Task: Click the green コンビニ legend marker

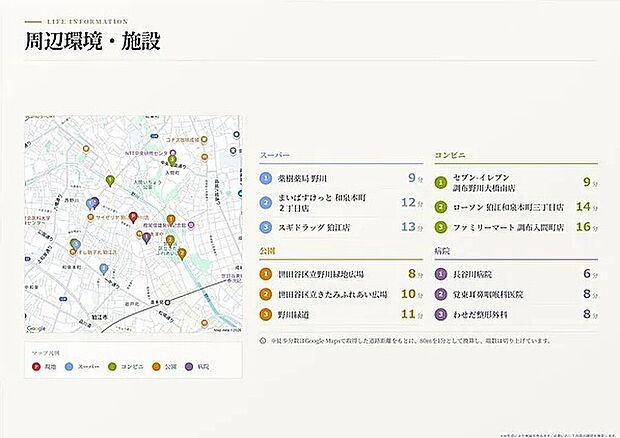Action: point(112,367)
